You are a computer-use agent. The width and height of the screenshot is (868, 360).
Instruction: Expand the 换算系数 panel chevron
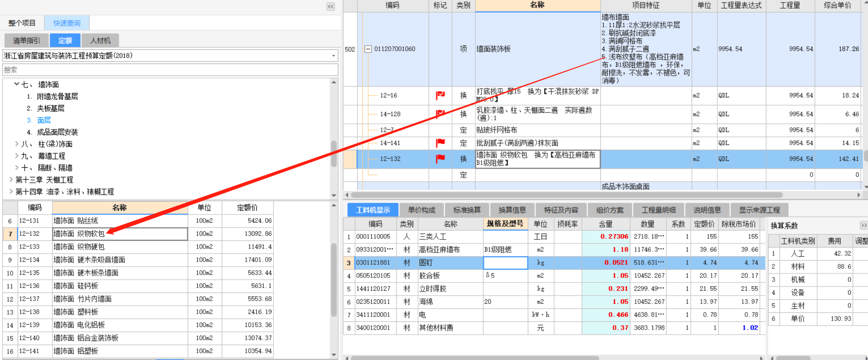tap(863, 225)
